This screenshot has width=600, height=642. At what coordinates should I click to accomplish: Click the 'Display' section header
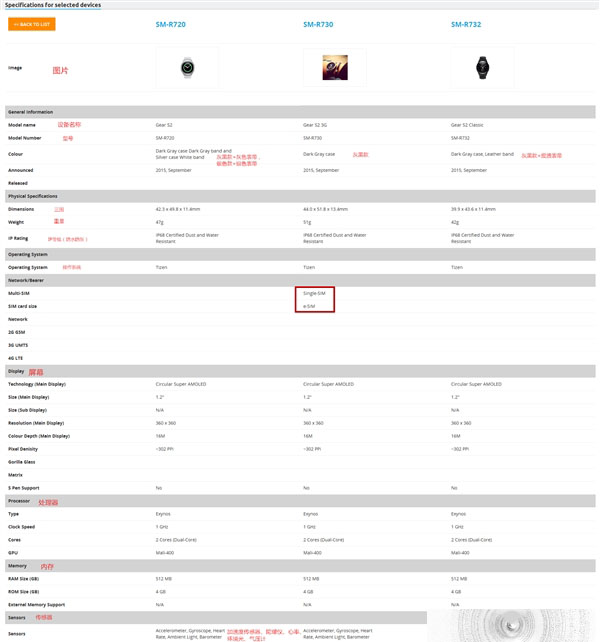[300, 371]
